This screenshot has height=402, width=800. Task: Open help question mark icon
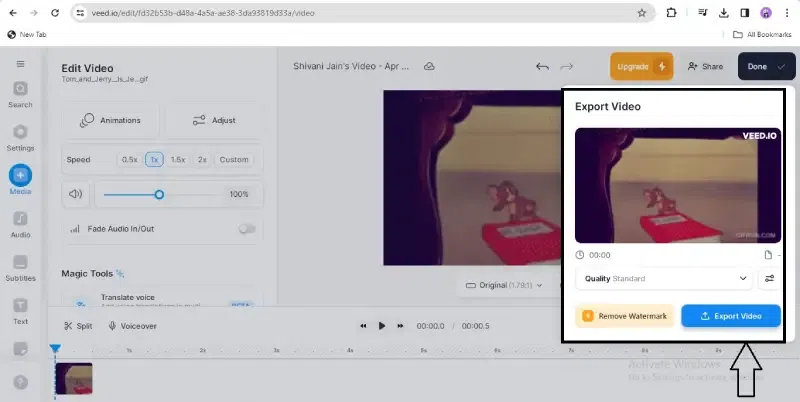[20, 382]
